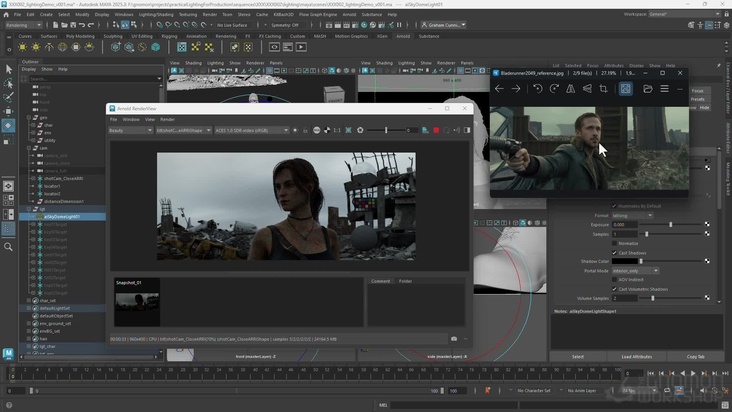Open the folder icon in image viewer

point(648,89)
